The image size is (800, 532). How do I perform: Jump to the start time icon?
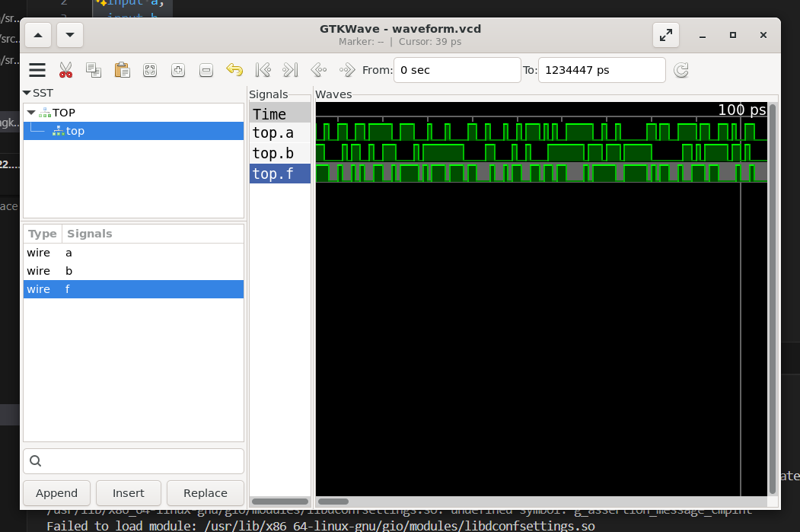coord(263,70)
